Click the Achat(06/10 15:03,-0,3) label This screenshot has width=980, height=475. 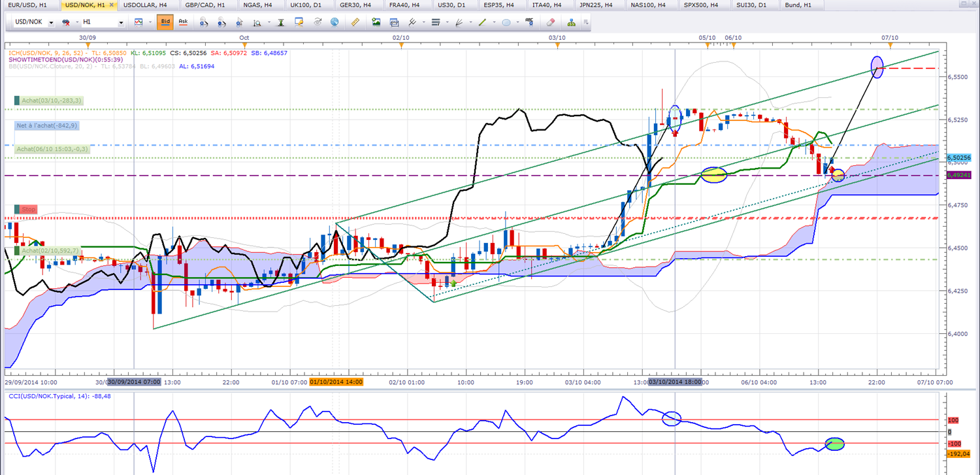[52, 149]
